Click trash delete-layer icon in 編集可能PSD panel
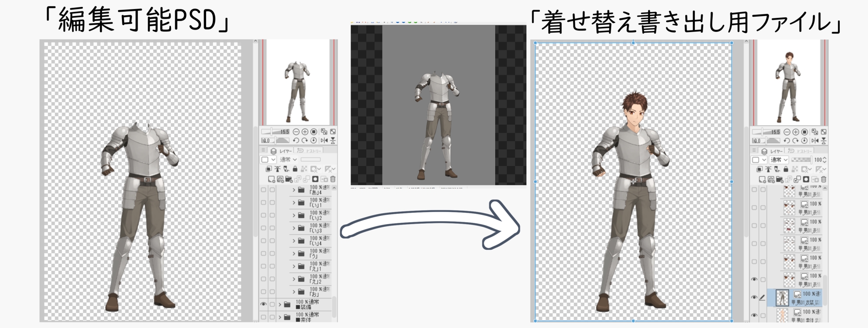868x328 pixels. click(333, 179)
